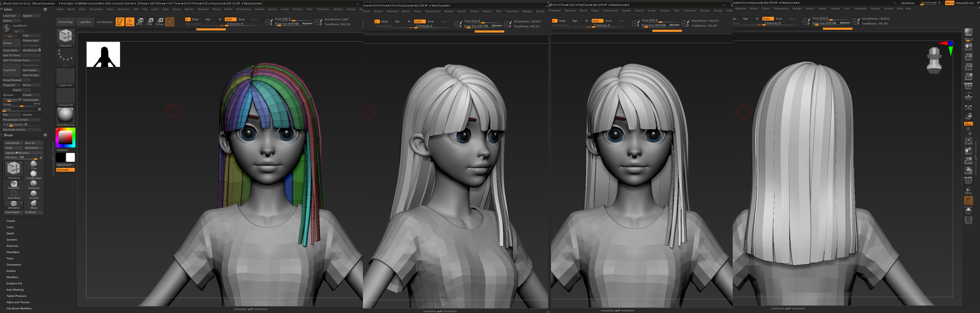
Task: Click refresh icon beside Brush palette title
Action: (45, 135)
